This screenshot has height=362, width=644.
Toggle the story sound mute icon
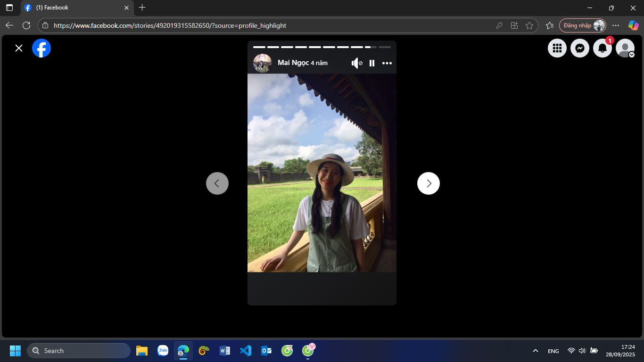(x=357, y=63)
